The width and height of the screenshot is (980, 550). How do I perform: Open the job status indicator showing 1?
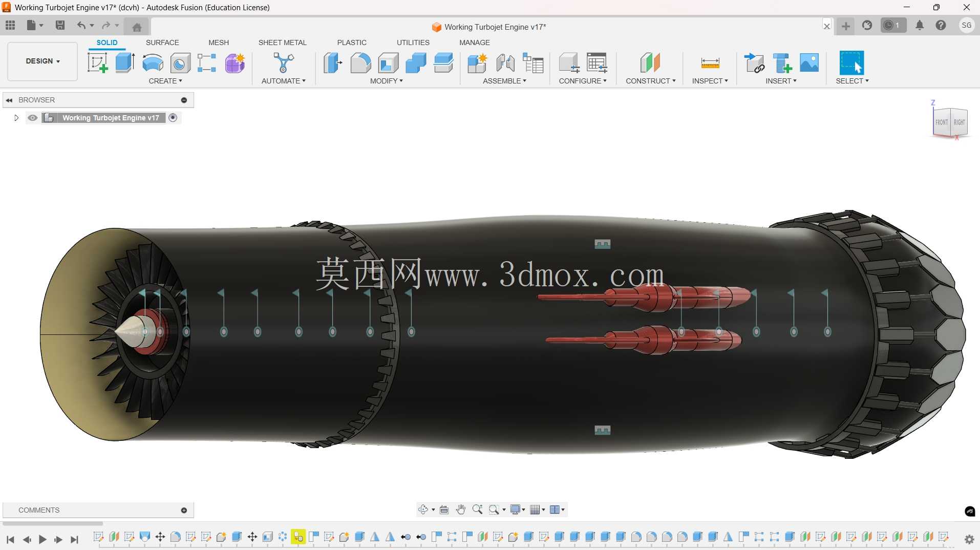pos(893,25)
